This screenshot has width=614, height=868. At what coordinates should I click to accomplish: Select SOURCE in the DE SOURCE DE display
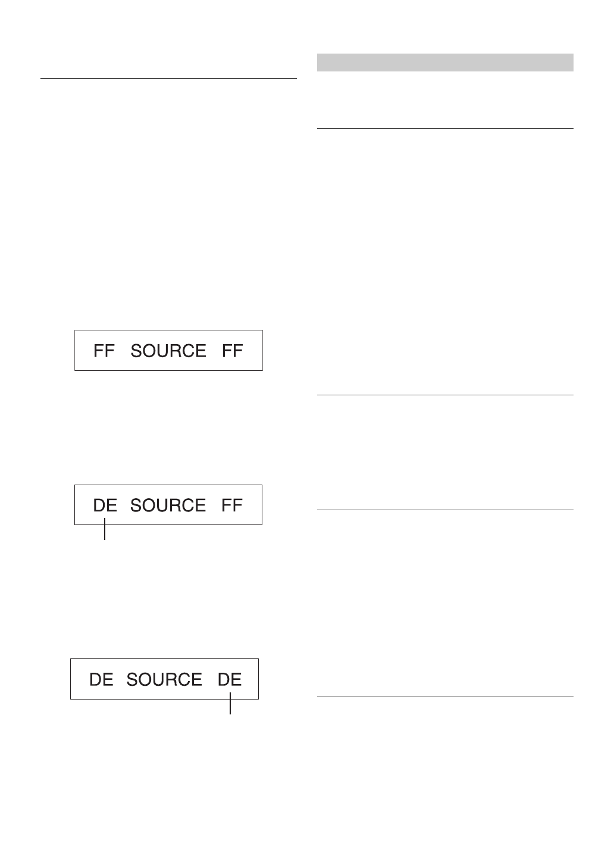pyautogui.click(x=164, y=679)
